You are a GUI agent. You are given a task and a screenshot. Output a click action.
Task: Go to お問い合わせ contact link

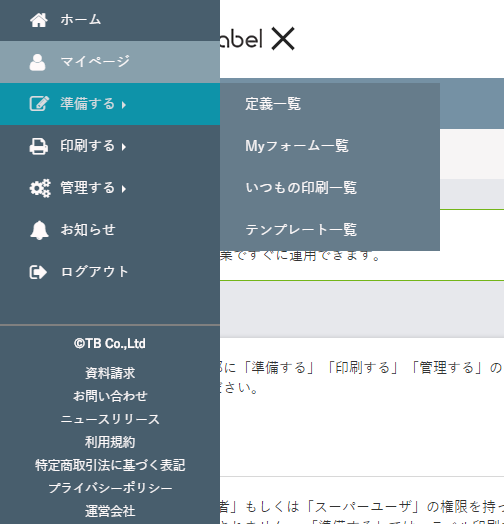pos(110,396)
